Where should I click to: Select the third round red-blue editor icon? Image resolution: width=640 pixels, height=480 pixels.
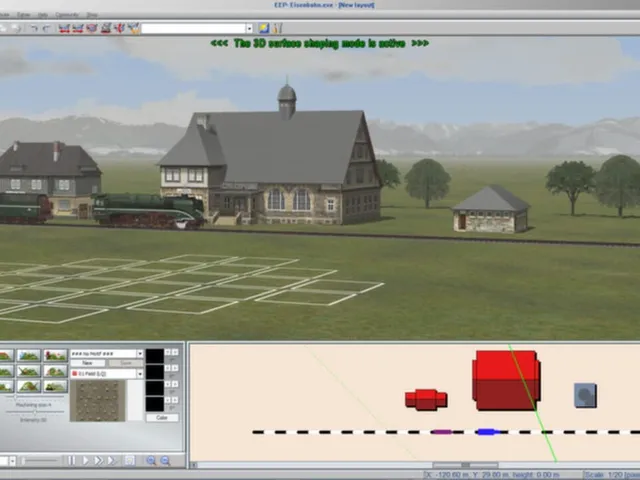pyautogui.click(x=92, y=28)
